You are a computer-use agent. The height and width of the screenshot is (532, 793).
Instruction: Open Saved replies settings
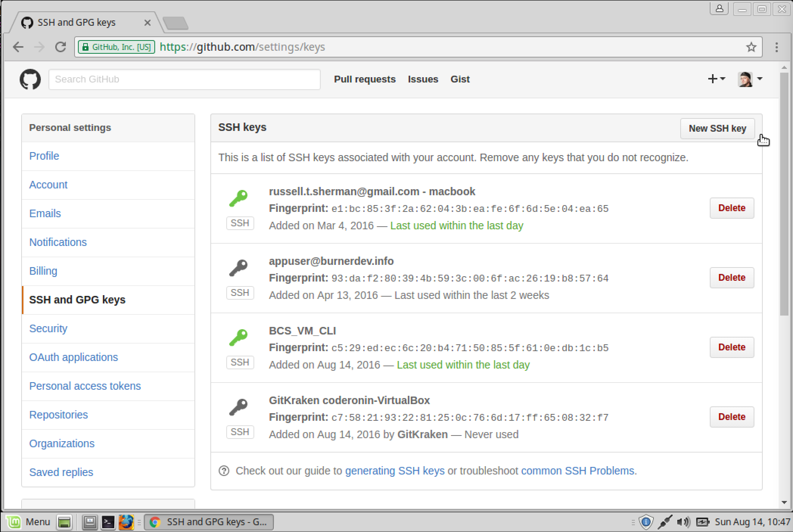(x=108, y=472)
